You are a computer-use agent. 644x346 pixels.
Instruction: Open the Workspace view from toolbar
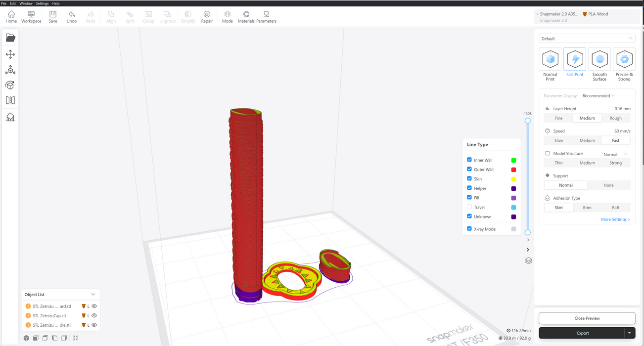[31, 17]
